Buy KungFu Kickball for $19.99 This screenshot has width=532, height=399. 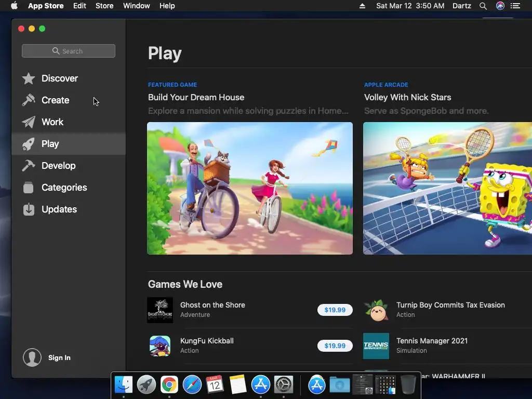(x=335, y=345)
